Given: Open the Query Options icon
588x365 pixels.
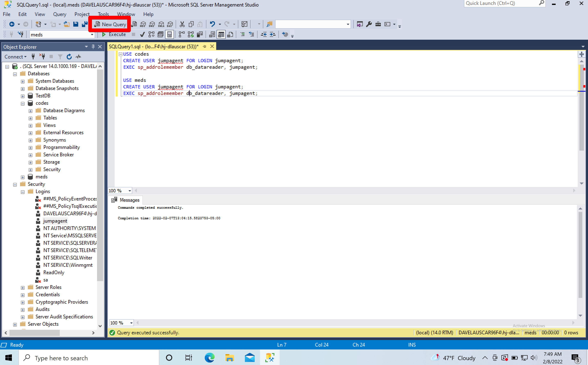Looking at the screenshot, I should point(160,35).
